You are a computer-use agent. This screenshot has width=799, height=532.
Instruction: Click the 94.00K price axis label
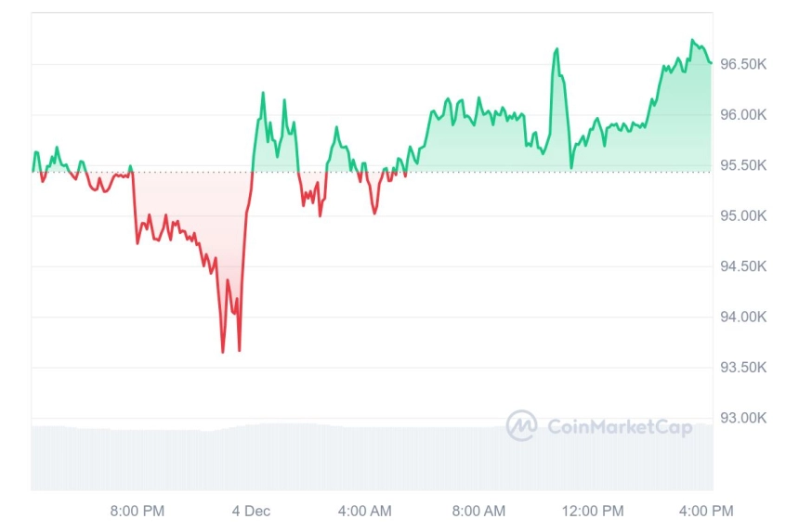click(x=743, y=317)
